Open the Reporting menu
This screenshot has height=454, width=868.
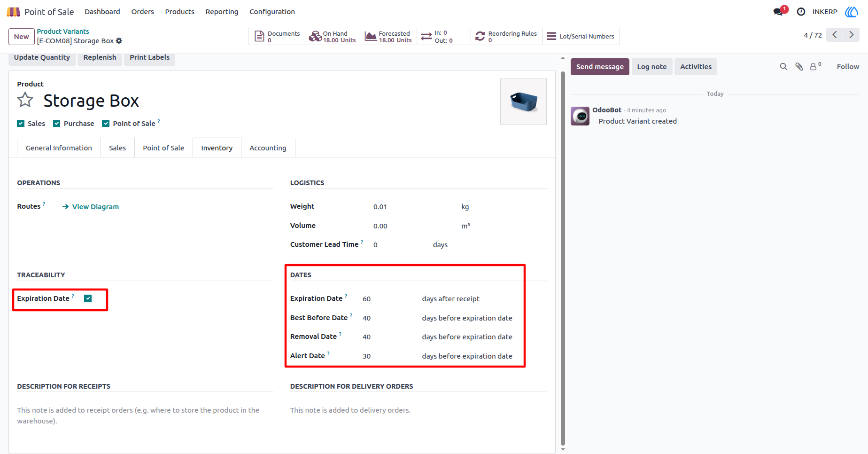point(222,12)
